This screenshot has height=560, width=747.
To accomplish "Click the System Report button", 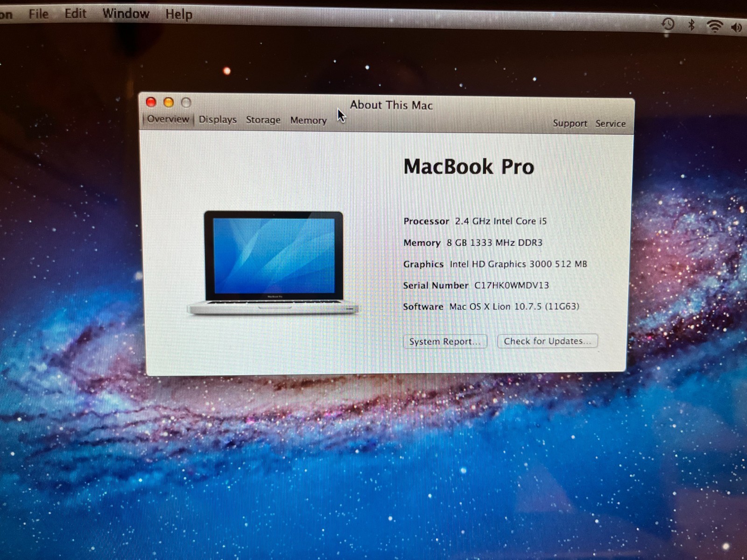I will (x=445, y=341).
